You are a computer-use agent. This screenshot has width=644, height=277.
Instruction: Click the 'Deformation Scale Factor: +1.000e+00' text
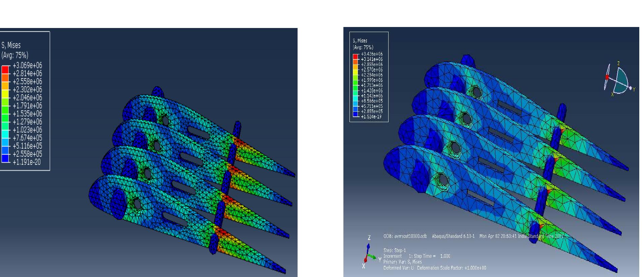coord(452,268)
